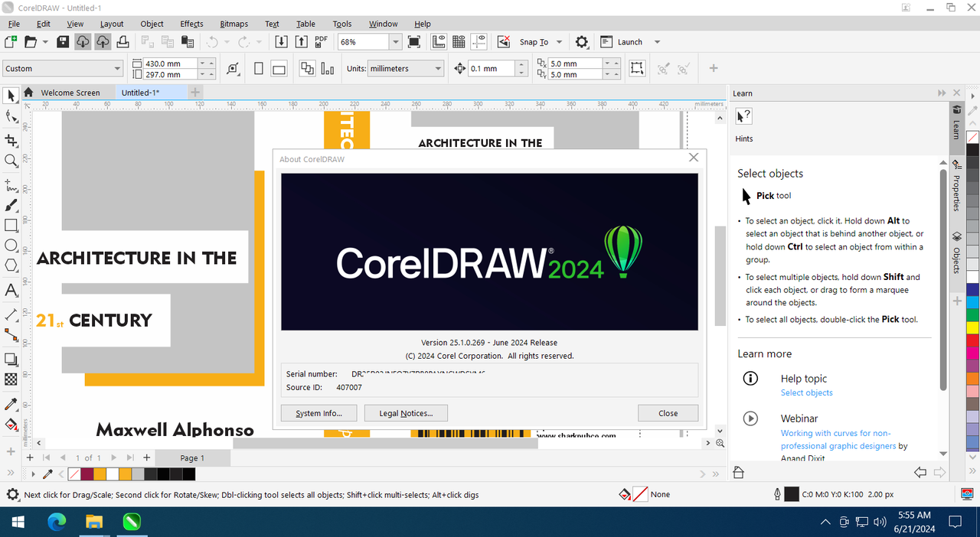Click the nudge distance field

492,69
